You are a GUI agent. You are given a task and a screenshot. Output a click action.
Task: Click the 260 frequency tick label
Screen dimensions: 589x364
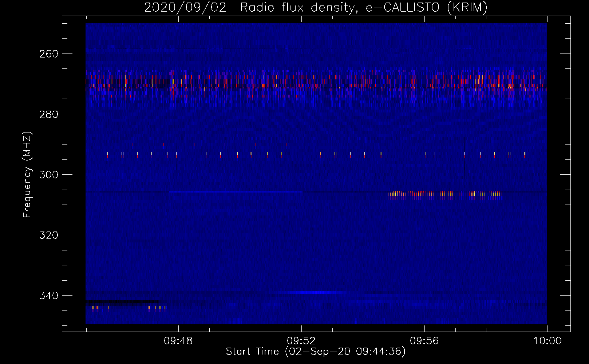48,54
